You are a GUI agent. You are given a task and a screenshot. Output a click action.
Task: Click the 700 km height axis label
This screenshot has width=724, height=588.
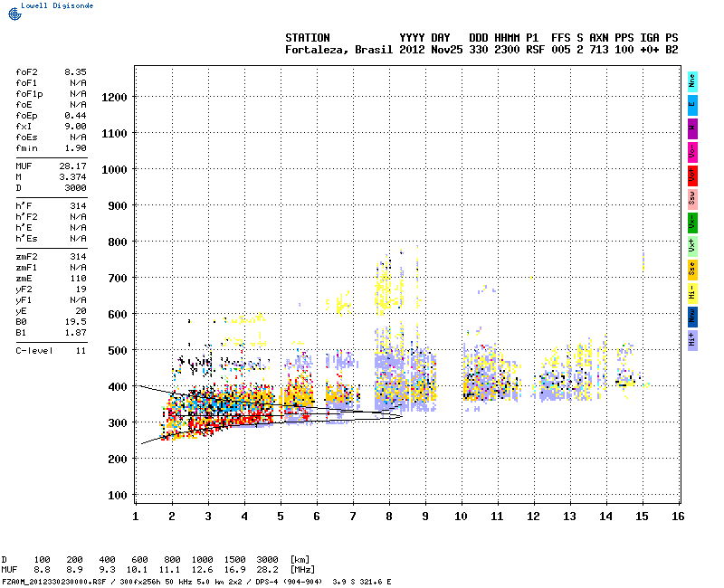click(118, 279)
